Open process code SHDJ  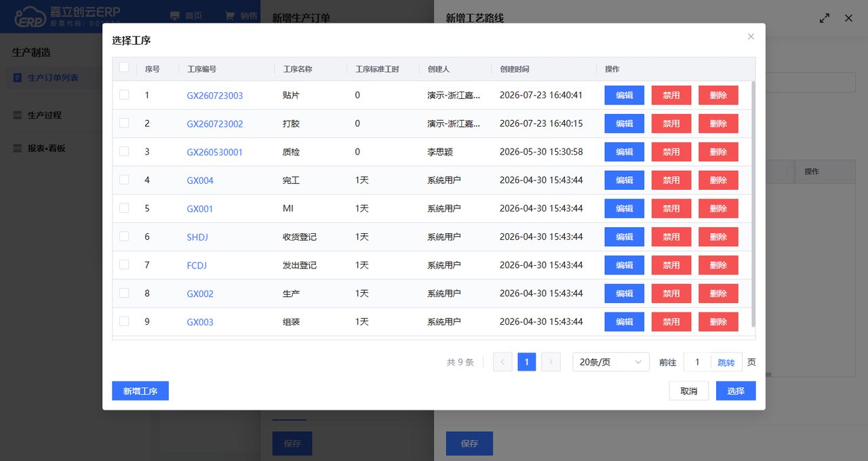coord(199,237)
